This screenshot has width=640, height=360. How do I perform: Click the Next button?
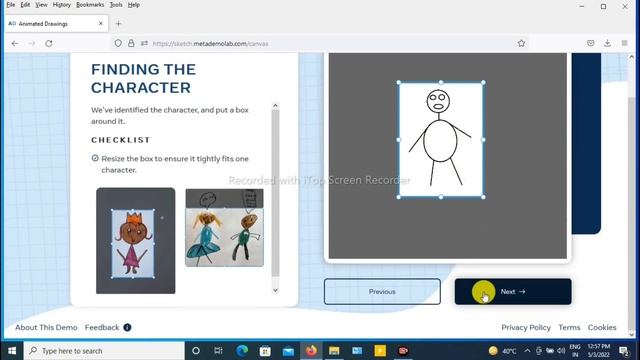513,291
